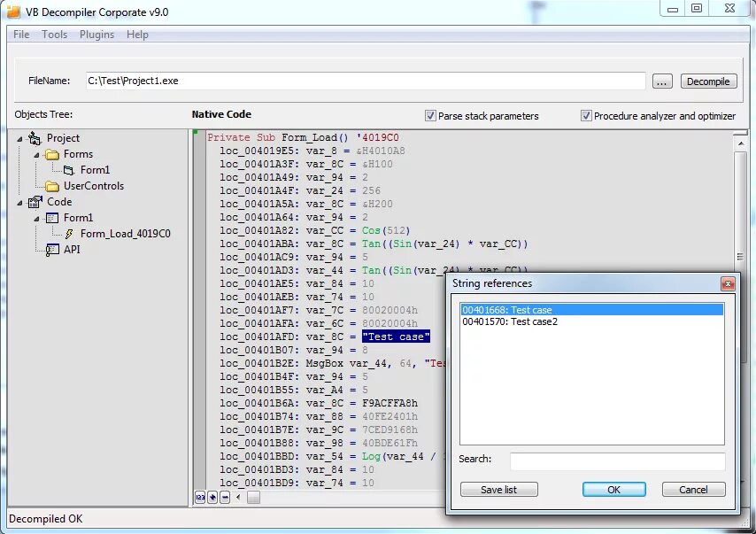Click the code pane scroll up arrow
The image size is (756, 534).
tap(740, 143)
